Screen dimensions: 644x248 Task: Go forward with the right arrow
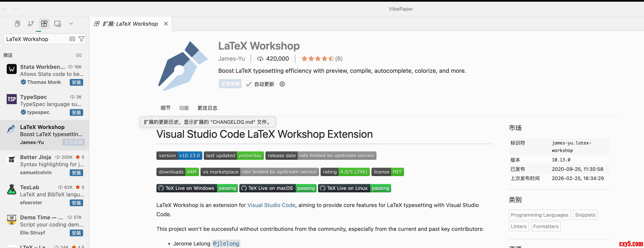point(15,9)
